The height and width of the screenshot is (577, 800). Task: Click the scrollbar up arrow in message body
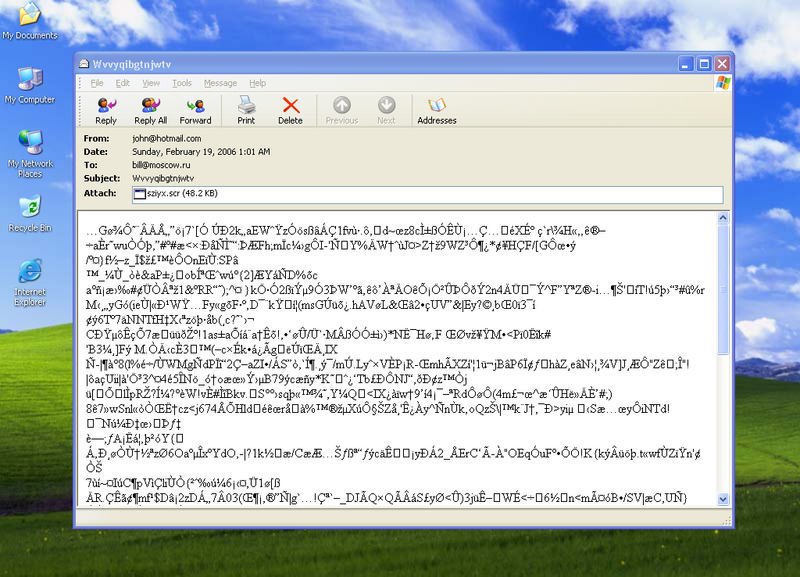[723, 218]
